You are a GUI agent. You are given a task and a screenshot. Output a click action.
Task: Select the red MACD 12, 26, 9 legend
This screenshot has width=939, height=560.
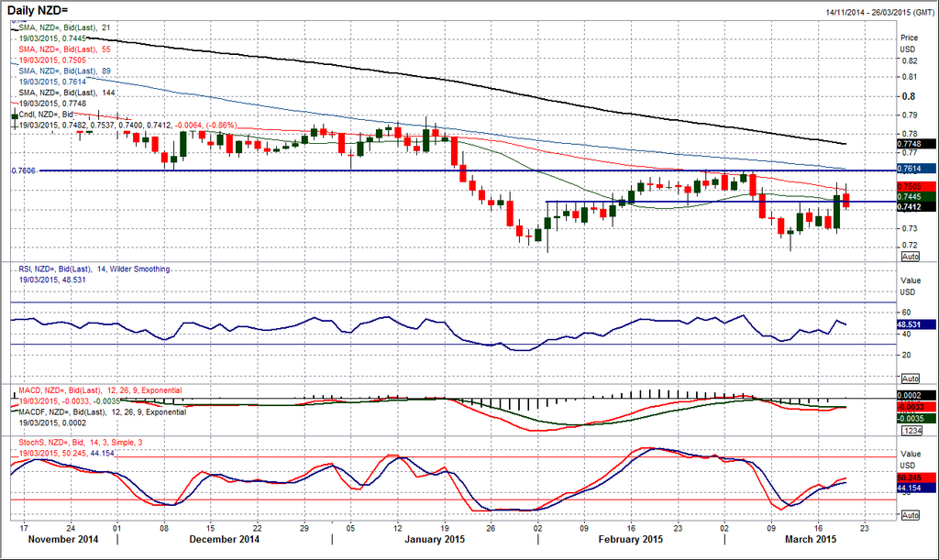click(x=100, y=390)
